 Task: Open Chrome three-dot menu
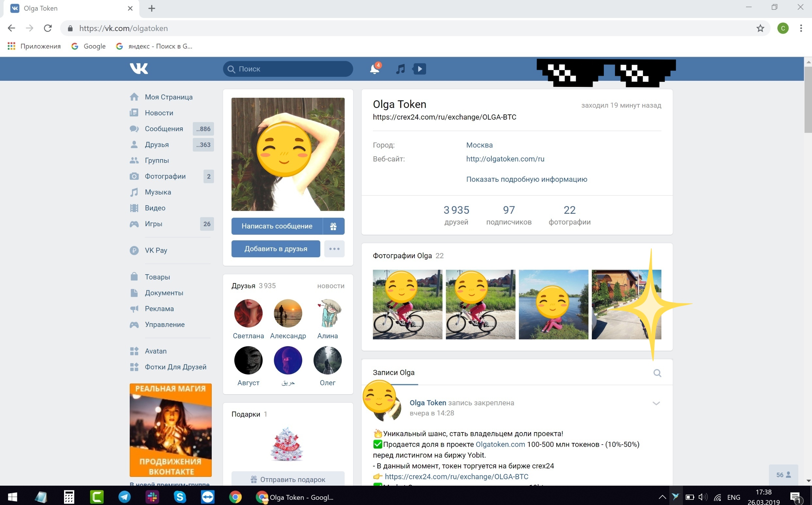click(801, 28)
